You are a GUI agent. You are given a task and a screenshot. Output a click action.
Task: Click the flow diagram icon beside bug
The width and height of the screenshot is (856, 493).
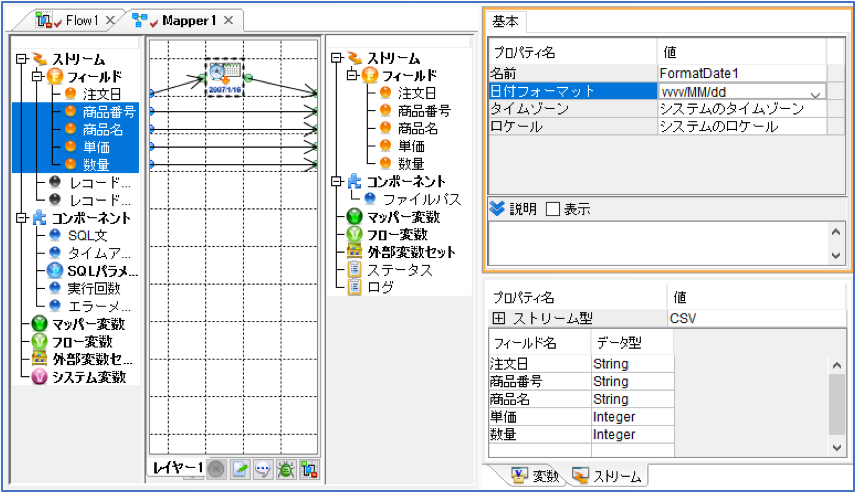pos(309,470)
